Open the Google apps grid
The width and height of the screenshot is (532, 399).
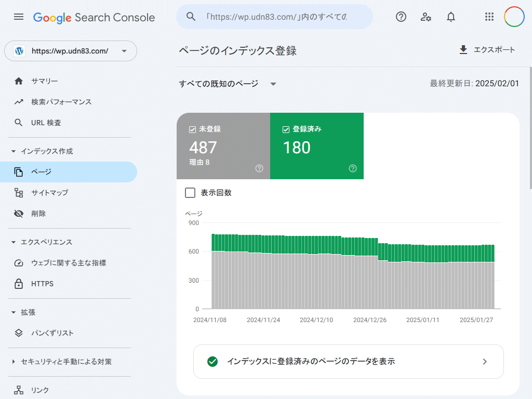pos(489,17)
